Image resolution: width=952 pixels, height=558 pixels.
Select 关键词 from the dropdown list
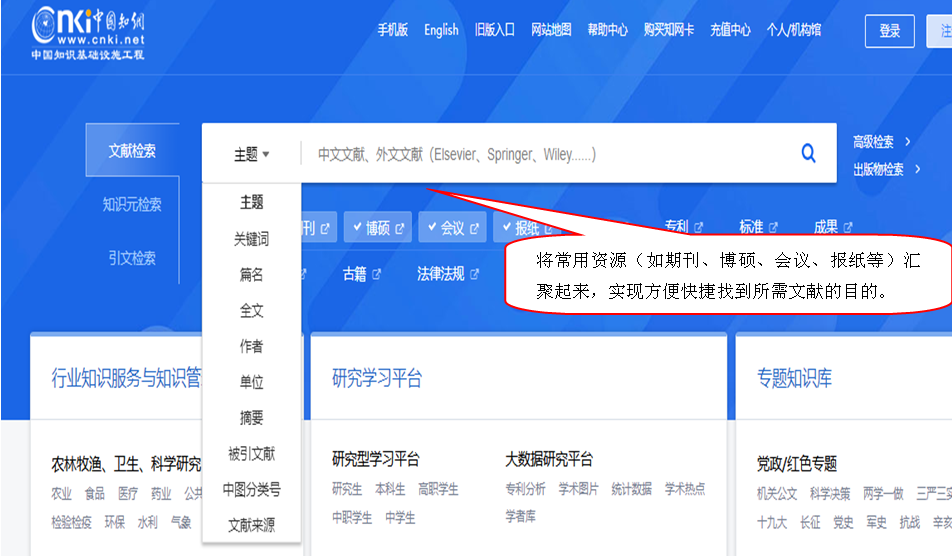click(251, 239)
